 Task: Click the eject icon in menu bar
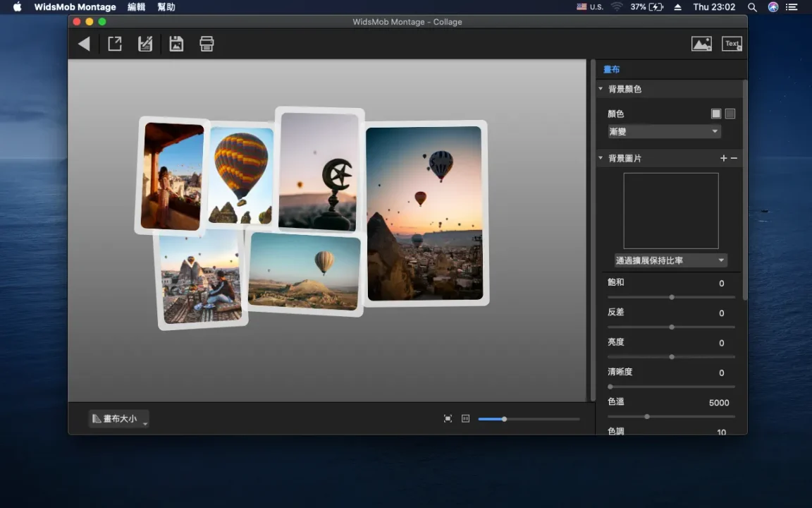pyautogui.click(x=677, y=7)
